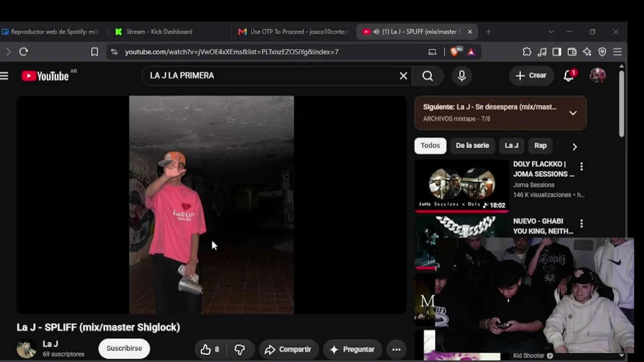
Task: Open the account avatar menu
Action: 598,76
